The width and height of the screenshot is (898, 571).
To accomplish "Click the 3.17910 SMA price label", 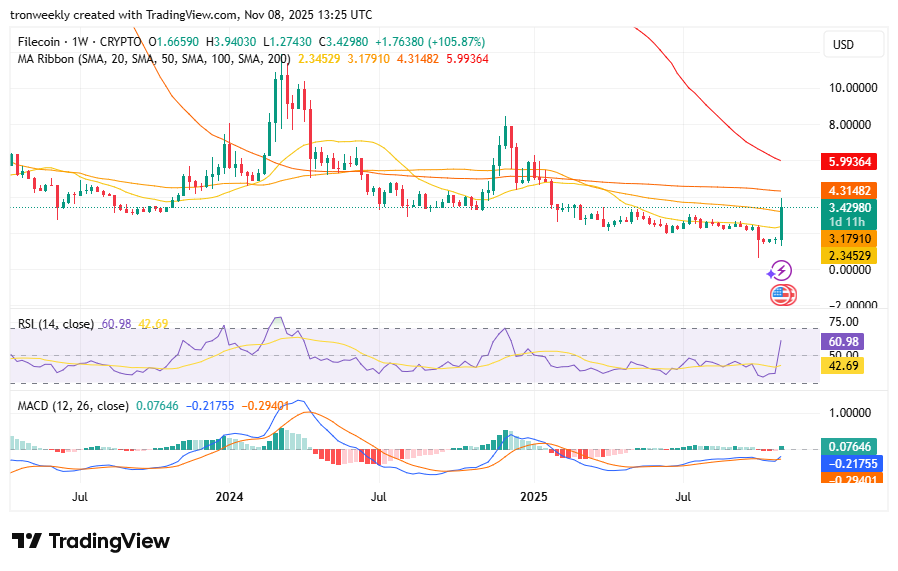I will (x=848, y=239).
